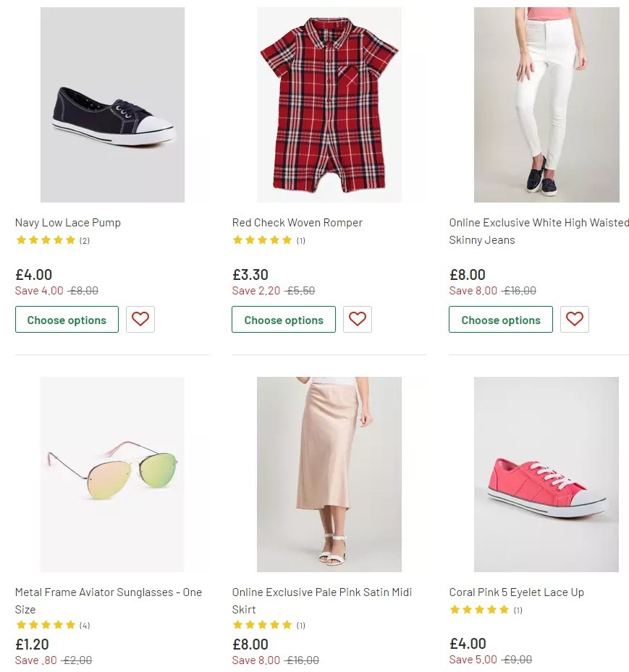Open the Navy Low Lace Pump product page
Screen dimensions: 629x672
pyautogui.click(x=68, y=222)
